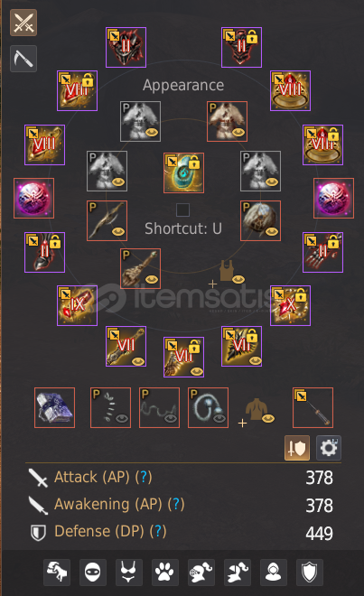Screen dimensions: 364x596
Task: Switch to the sickle life gear tab
Action: 23,59
